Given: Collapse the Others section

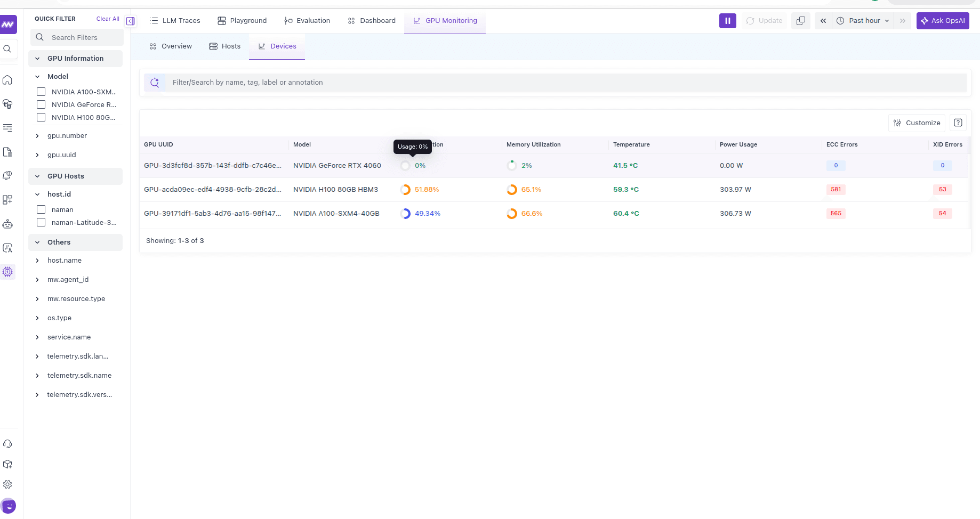Looking at the screenshot, I should tap(75, 242).
